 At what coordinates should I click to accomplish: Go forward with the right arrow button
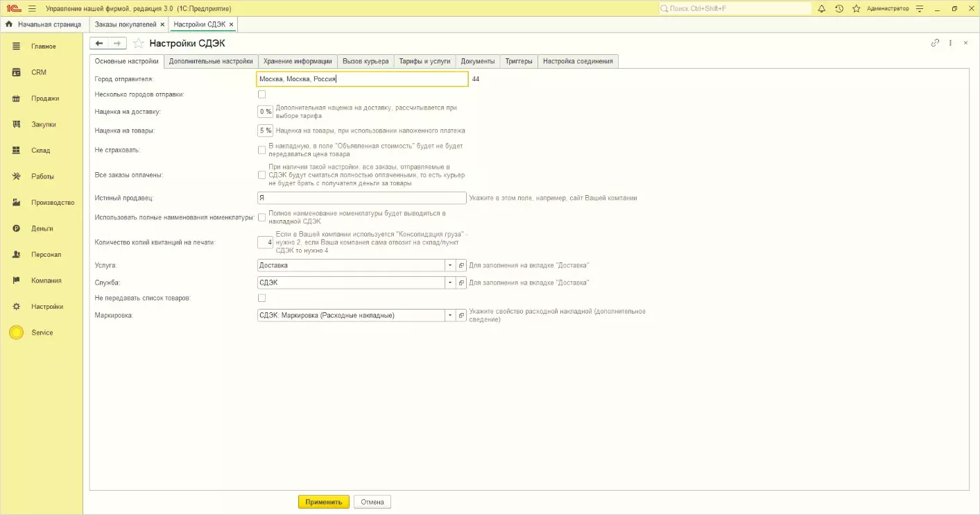click(117, 43)
